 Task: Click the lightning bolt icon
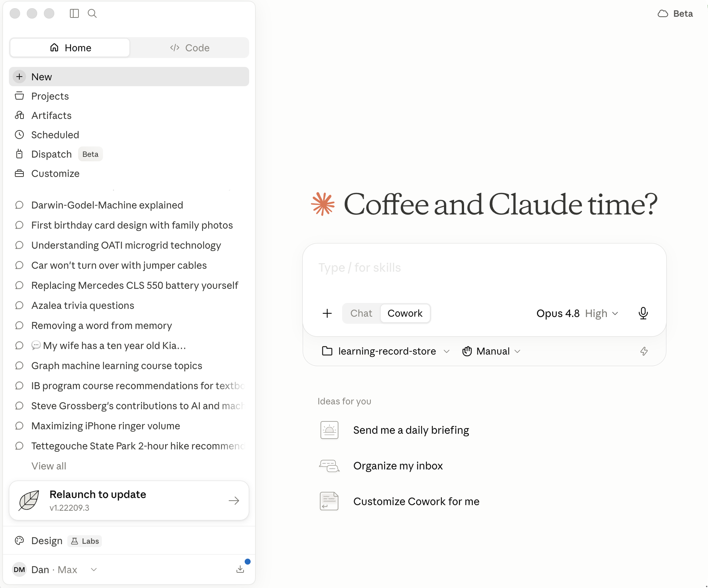click(x=644, y=351)
